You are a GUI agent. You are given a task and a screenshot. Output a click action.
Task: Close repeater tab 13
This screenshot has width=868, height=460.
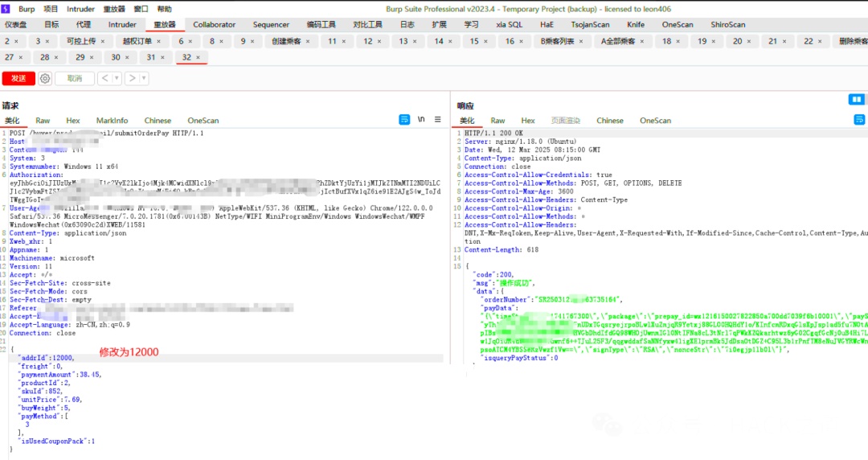(415, 42)
